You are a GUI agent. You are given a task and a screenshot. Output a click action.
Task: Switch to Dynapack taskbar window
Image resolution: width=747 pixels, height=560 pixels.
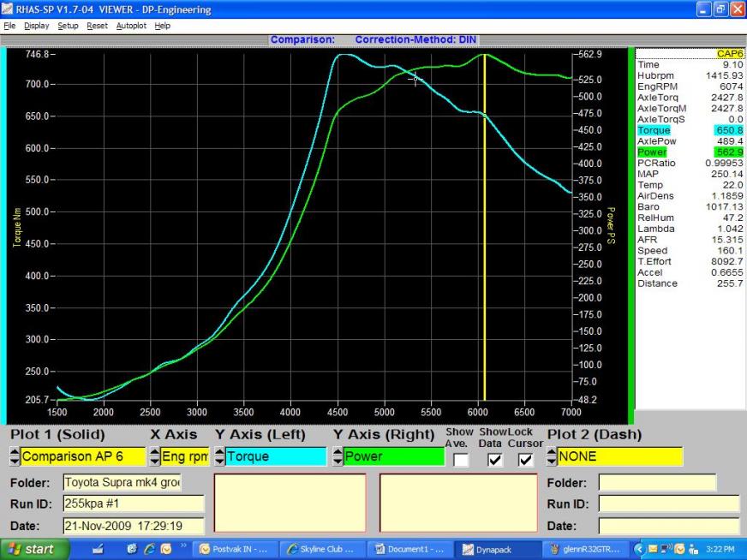[495, 550]
